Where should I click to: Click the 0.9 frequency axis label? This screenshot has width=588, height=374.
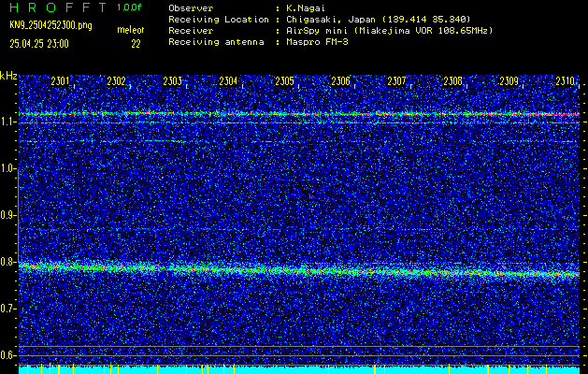click(x=7, y=215)
